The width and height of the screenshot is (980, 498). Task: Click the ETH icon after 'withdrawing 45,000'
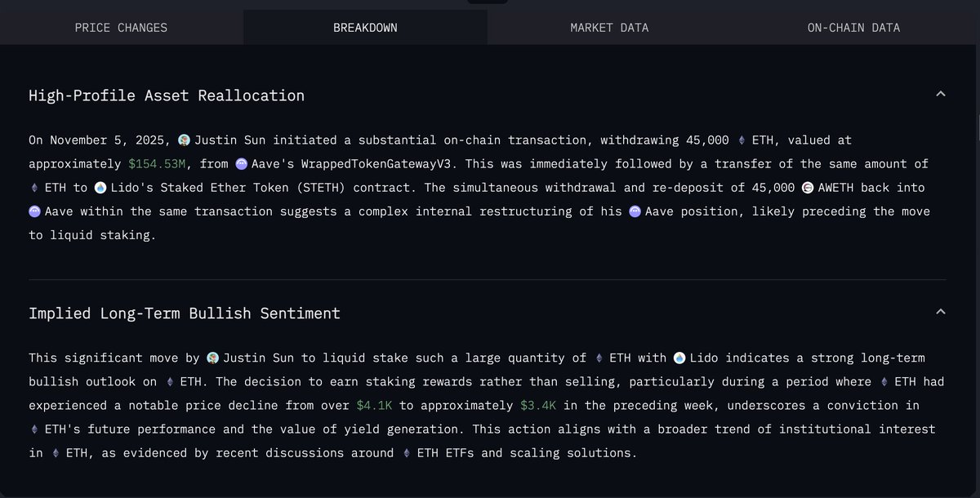point(742,140)
